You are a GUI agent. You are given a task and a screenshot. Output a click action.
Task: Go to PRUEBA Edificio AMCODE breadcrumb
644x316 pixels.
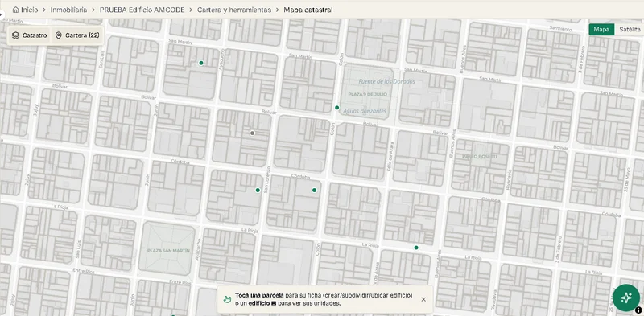(x=142, y=10)
